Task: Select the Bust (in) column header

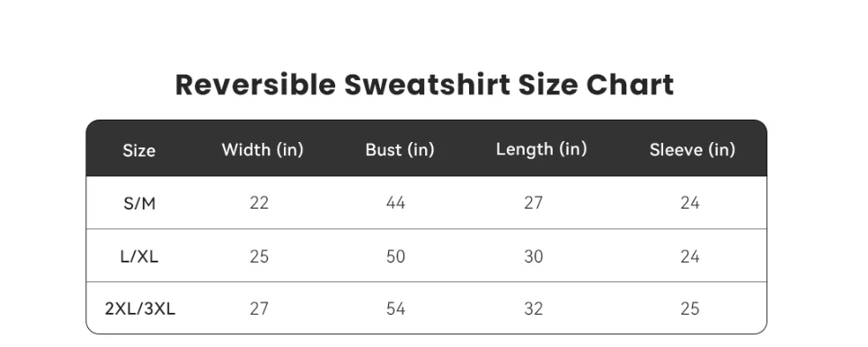Action: [x=400, y=149]
